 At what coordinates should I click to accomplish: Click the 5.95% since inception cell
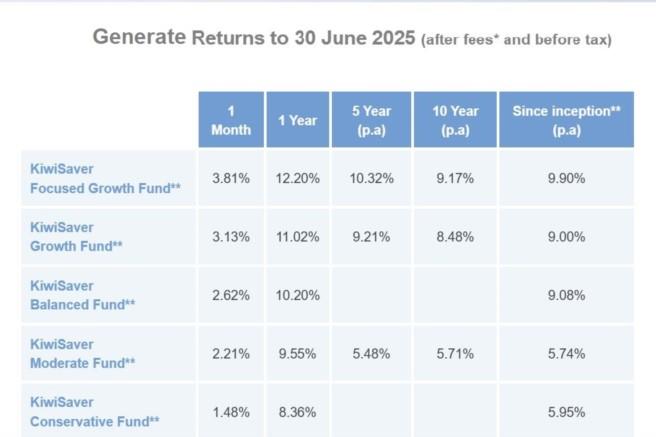(x=566, y=409)
